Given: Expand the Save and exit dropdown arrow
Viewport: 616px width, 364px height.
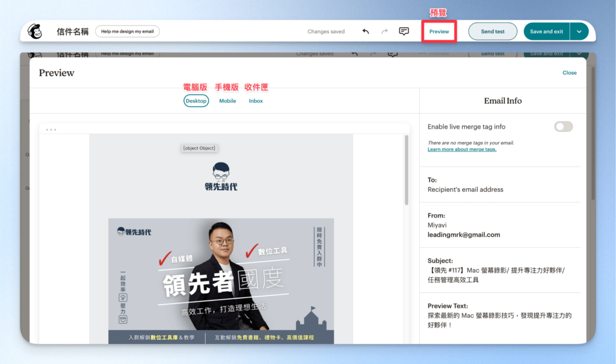Looking at the screenshot, I should coord(579,31).
